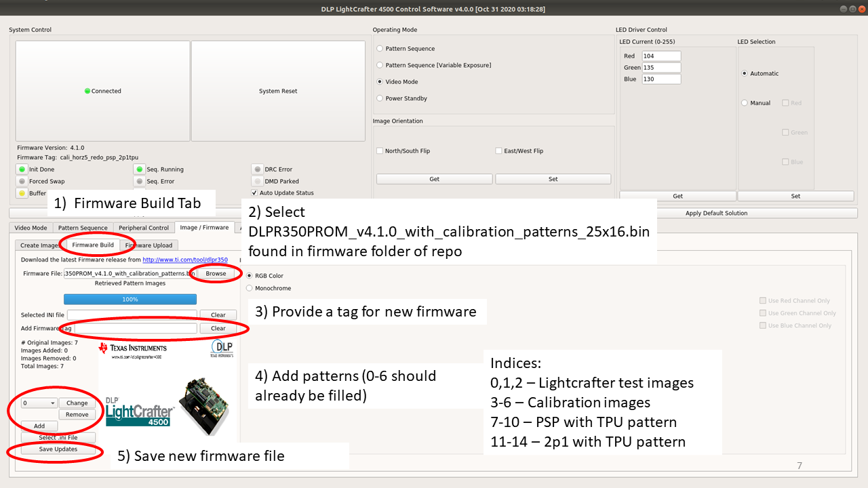Click the System Reset button

click(x=278, y=91)
